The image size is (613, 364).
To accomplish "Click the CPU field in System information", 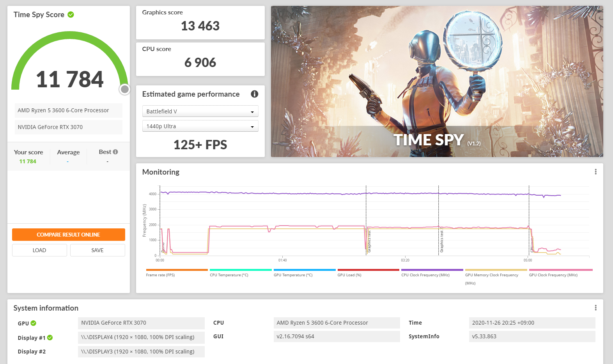I will click(337, 323).
